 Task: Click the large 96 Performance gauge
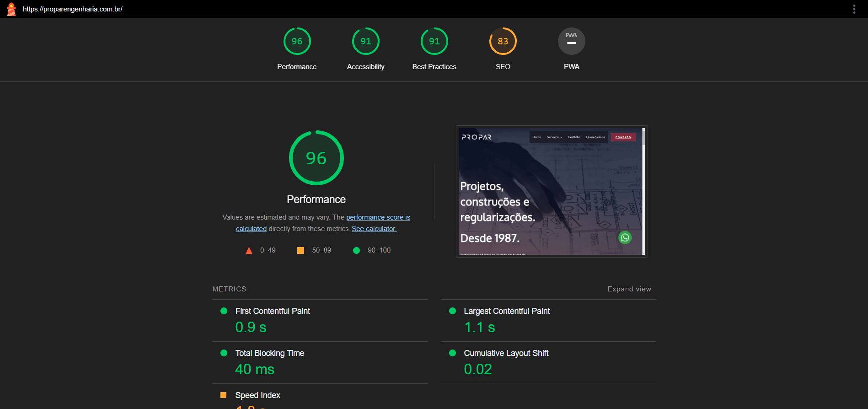pyautogui.click(x=316, y=158)
